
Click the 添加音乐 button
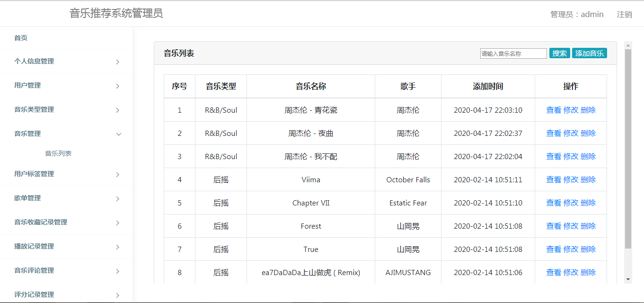pos(590,53)
